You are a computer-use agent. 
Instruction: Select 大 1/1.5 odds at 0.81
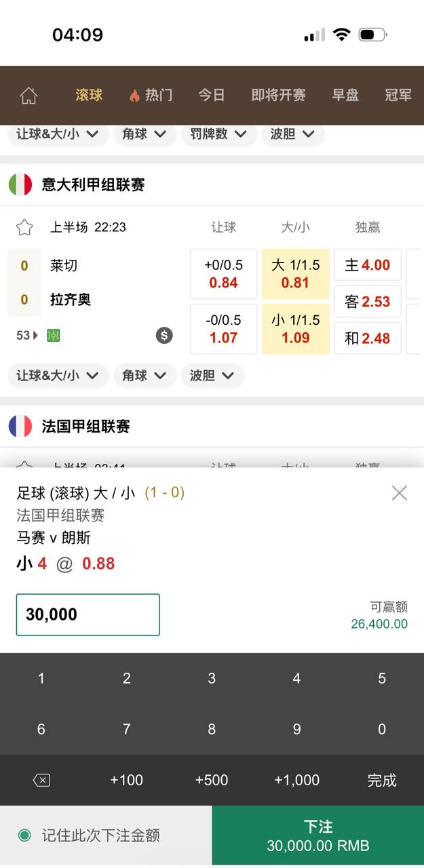pyautogui.click(x=295, y=273)
